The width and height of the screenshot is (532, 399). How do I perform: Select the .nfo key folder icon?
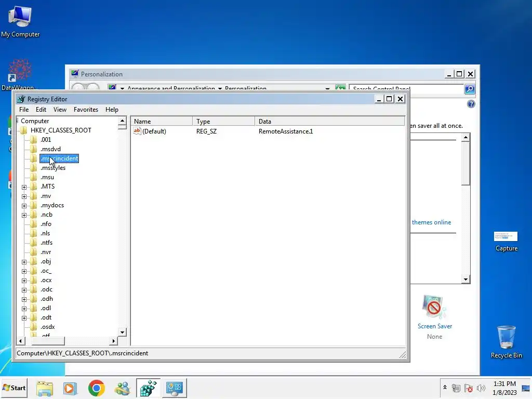point(34,224)
